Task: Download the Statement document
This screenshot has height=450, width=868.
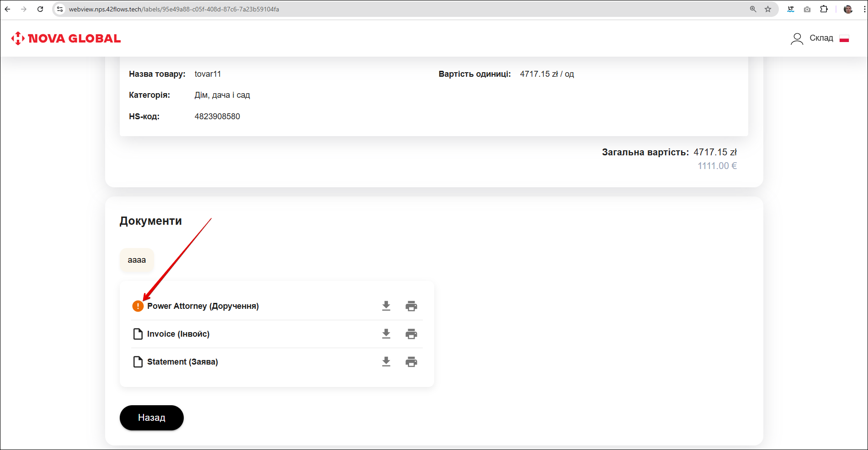Action: pos(386,362)
